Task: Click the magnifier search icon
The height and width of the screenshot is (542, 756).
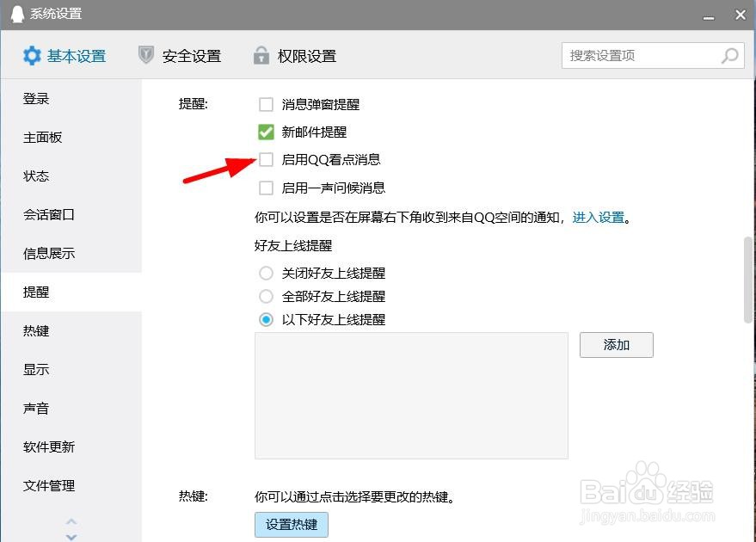Action: (729, 55)
